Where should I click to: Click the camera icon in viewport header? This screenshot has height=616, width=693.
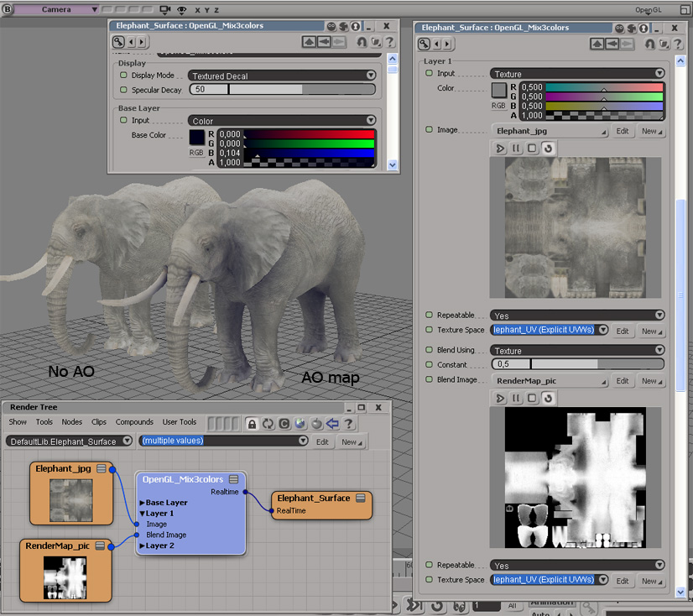click(164, 9)
